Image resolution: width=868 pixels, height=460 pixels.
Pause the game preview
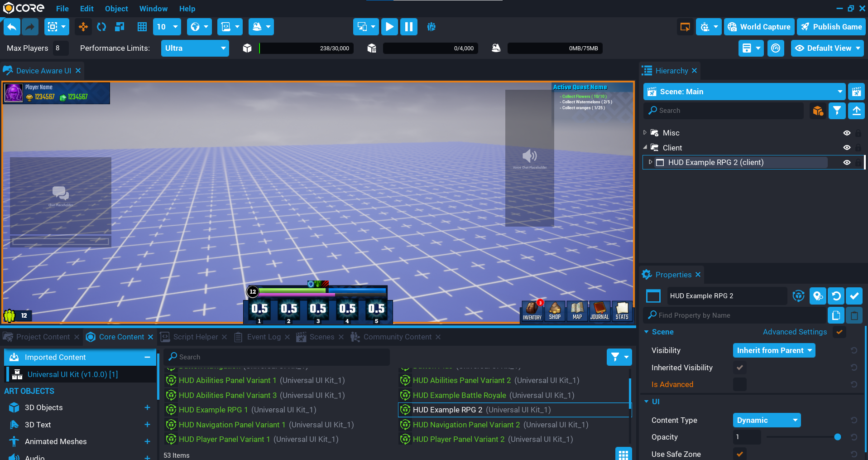tap(408, 27)
